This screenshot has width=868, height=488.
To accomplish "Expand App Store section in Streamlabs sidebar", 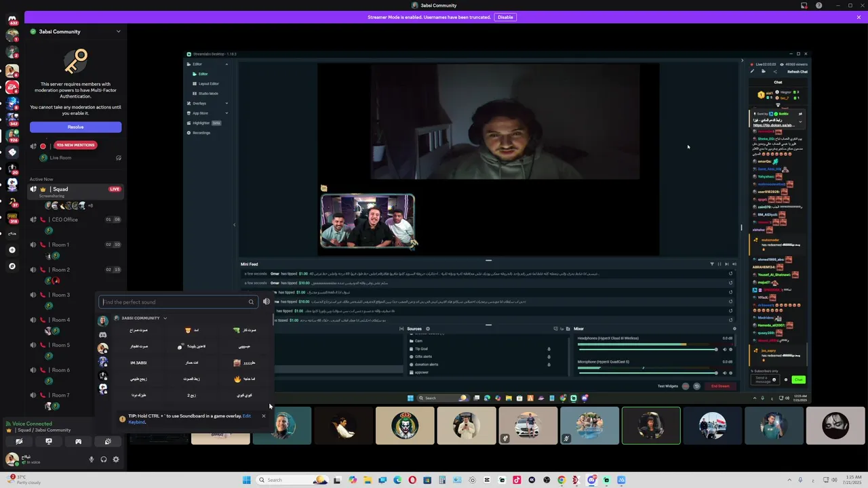I will coord(226,113).
